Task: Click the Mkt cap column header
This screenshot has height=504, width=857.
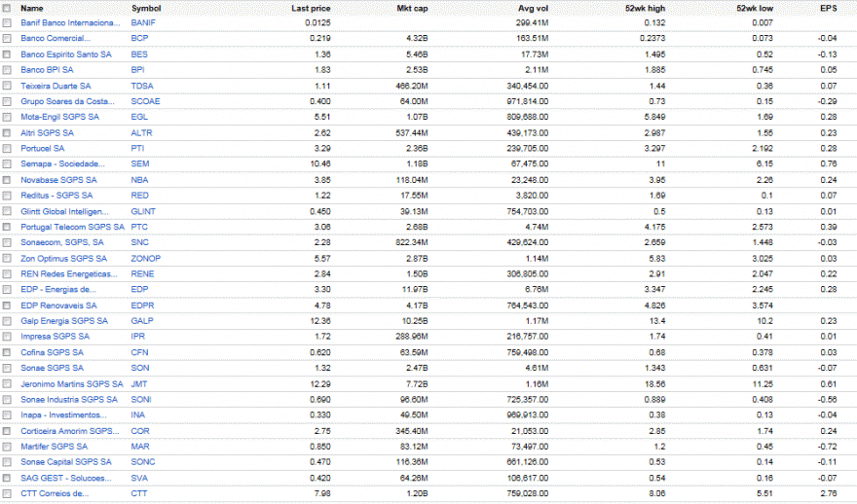Action: (x=412, y=8)
